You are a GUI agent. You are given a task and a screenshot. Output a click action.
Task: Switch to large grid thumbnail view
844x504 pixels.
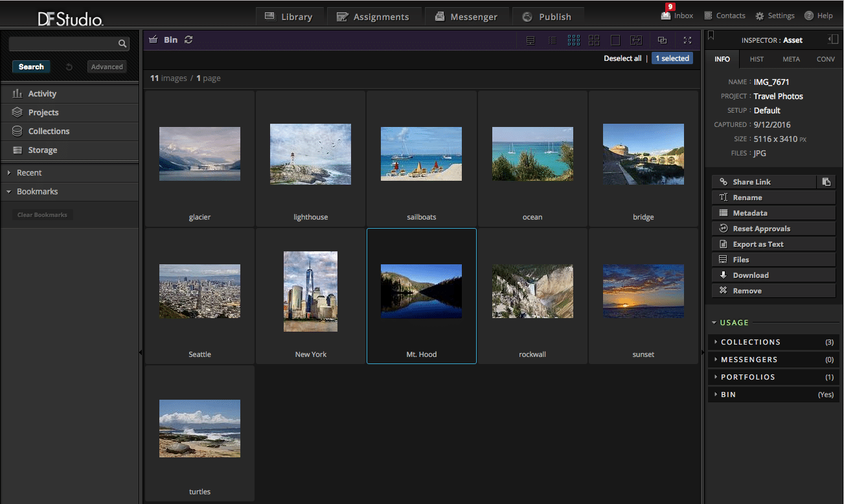coord(594,40)
